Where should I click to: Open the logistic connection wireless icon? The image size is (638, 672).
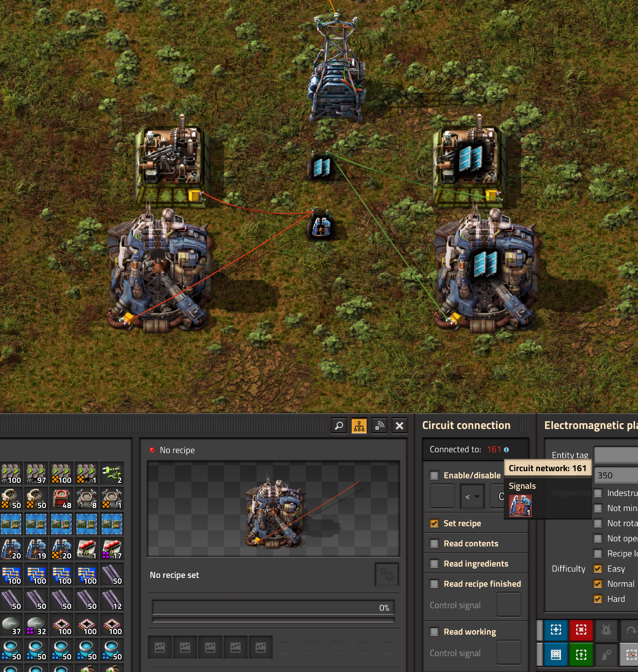pos(379,426)
